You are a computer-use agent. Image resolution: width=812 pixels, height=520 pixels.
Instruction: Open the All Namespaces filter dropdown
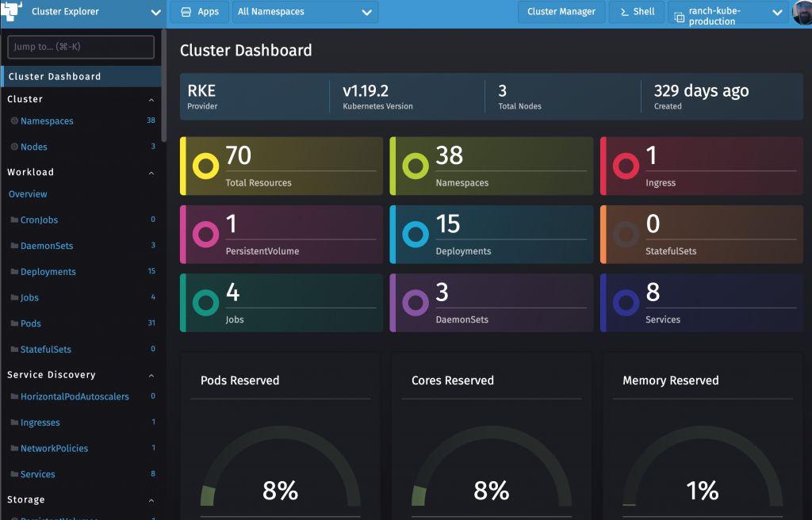coord(304,13)
